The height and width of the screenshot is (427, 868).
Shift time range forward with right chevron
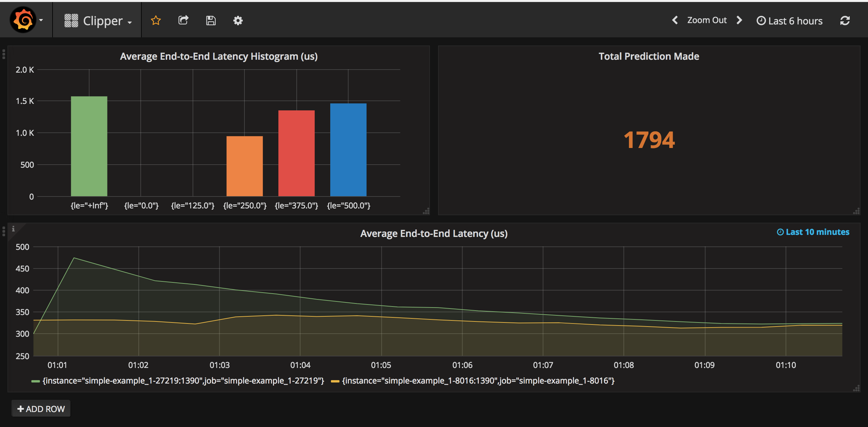pyautogui.click(x=739, y=20)
